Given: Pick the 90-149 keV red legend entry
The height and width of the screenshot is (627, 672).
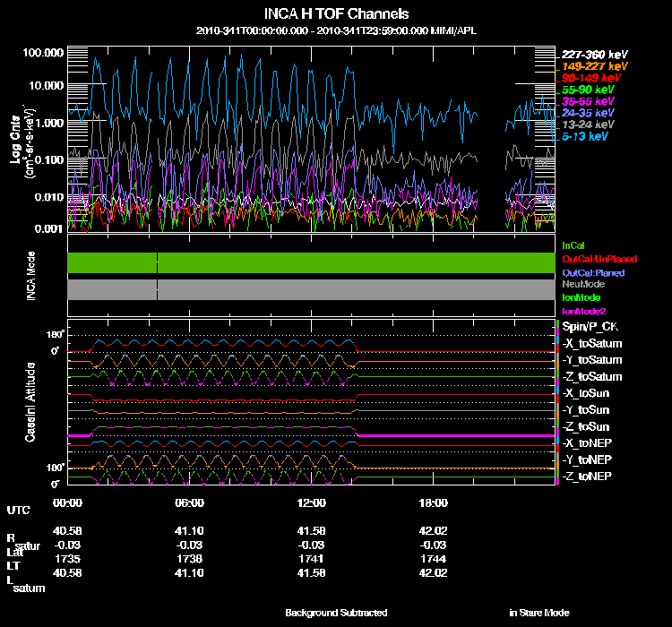Looking at the screenshot, I should tap(590, 78).
